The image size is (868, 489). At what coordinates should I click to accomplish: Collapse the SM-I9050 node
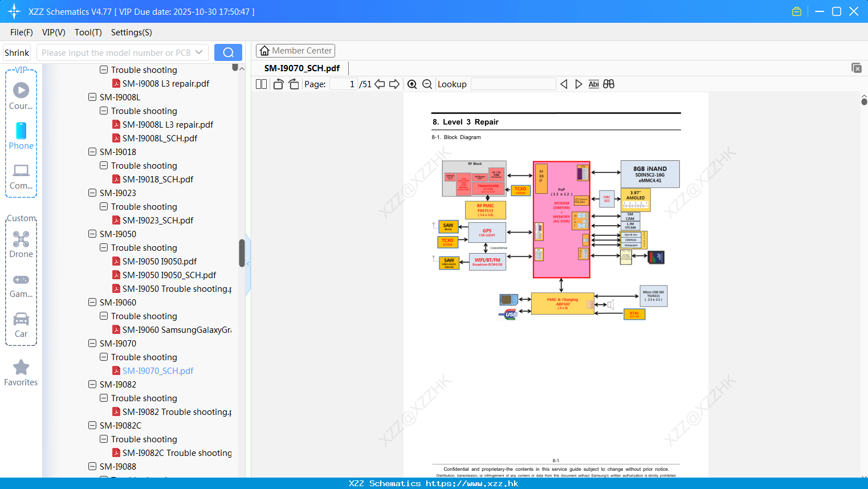(x=92, y=234)
